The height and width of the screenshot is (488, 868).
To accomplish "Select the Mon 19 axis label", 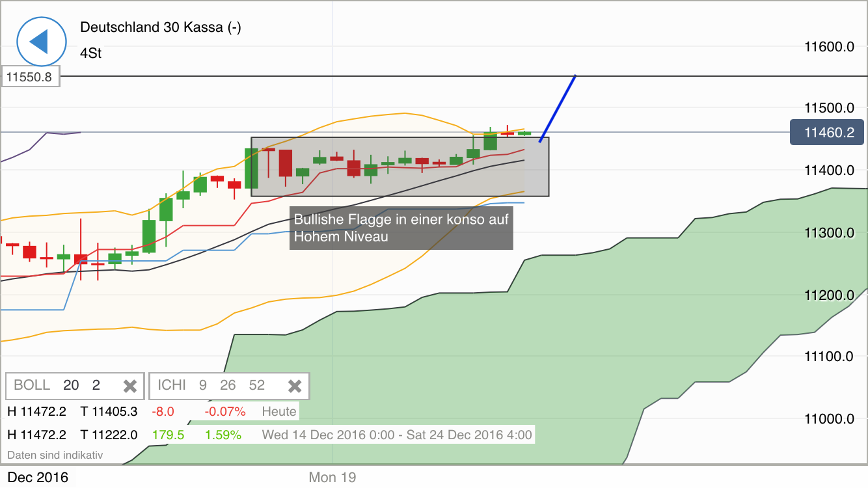I will [x=332, y=477].
